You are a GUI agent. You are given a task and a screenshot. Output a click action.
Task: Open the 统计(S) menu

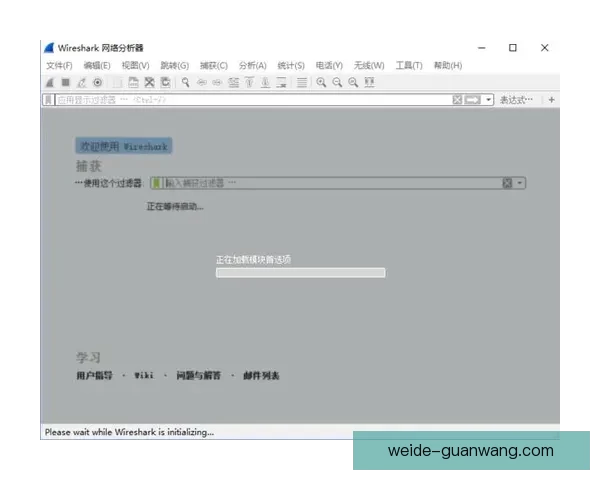click(291, 66)
